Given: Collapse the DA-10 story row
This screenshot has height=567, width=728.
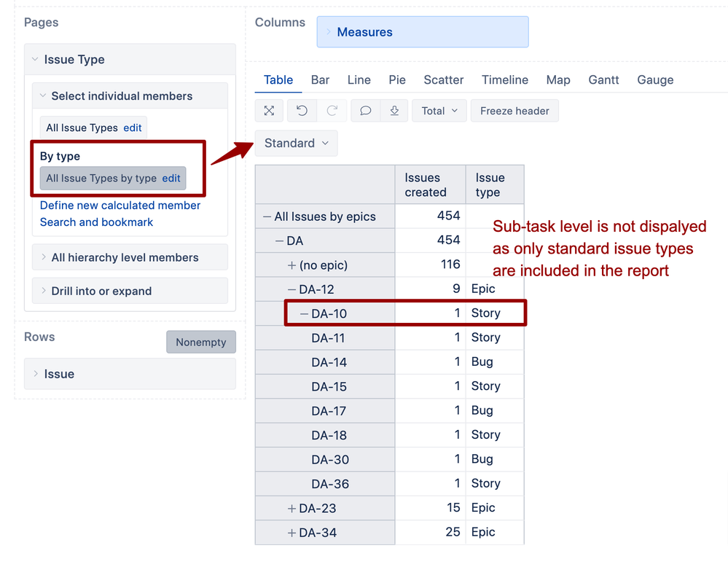Looking at the screenshot, I should (x=304, y=314).
